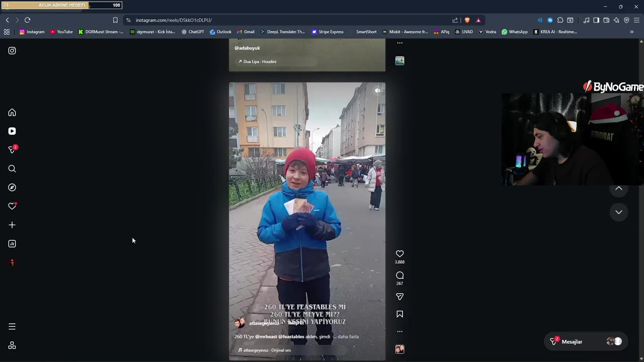Open Stripe Express bookmark
This screenshot has width=644, height=362.
(x=328, y=32)
